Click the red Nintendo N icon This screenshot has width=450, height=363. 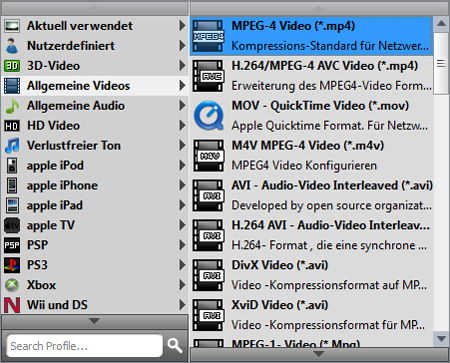pos(12,305)
